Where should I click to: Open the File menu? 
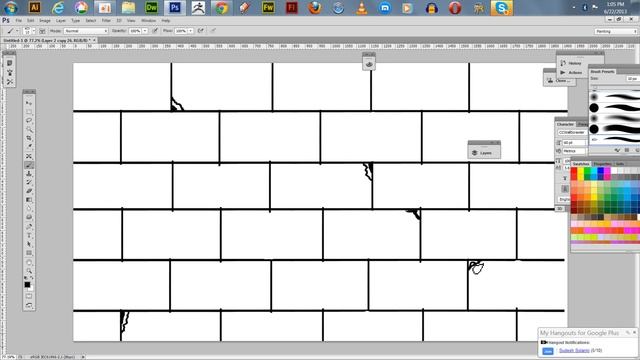(x=19, y=20)
